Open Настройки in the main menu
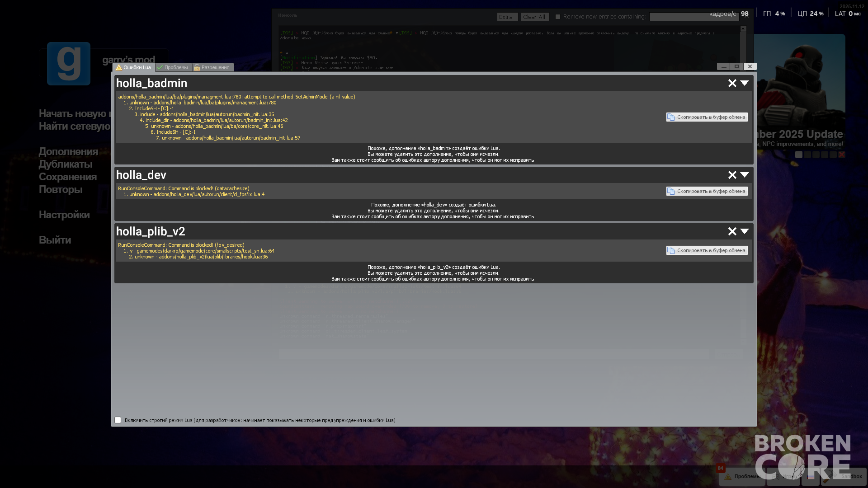868x488 pixels. 64,215
